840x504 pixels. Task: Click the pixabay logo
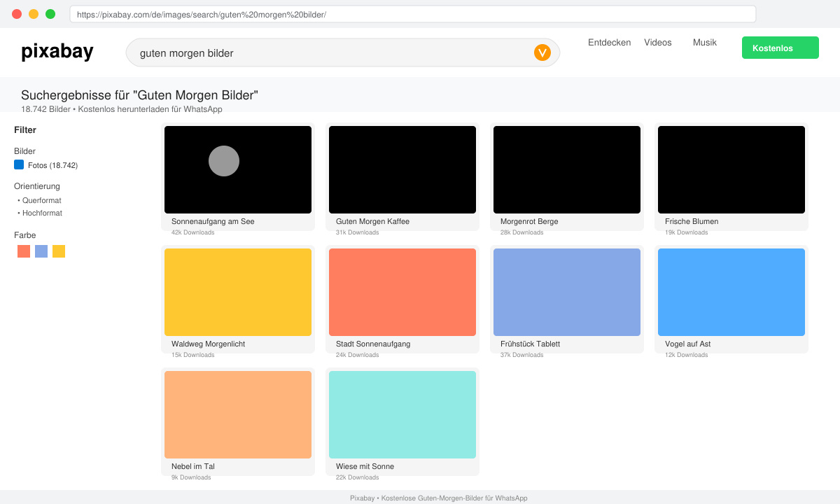pos(57,51)
